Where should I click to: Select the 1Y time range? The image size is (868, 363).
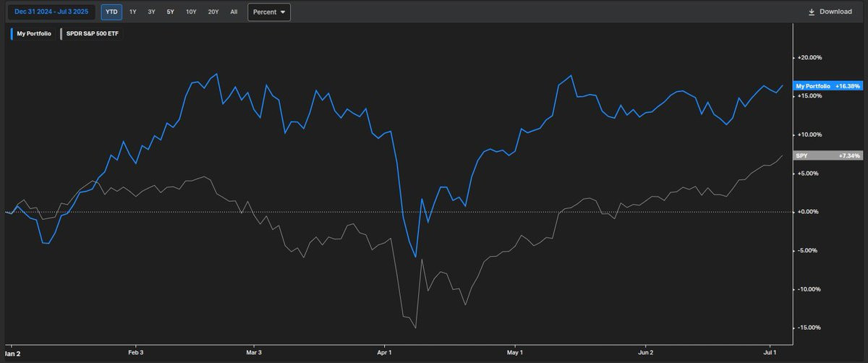(132, 12)
